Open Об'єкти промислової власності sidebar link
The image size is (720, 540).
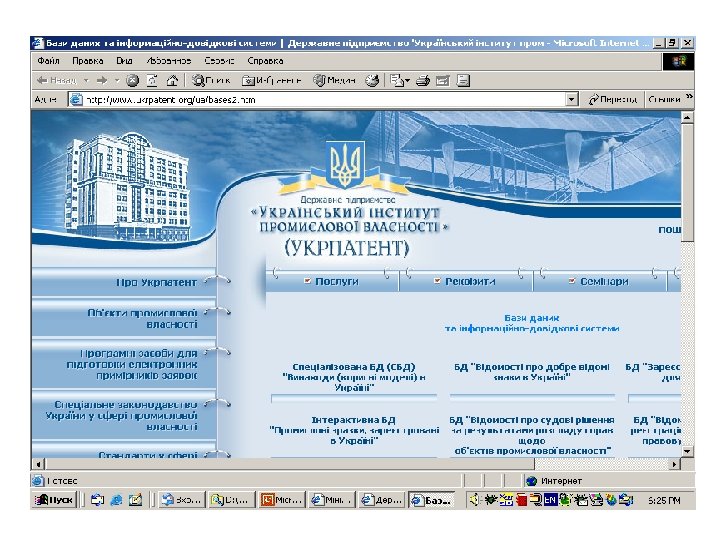point(142,318)
